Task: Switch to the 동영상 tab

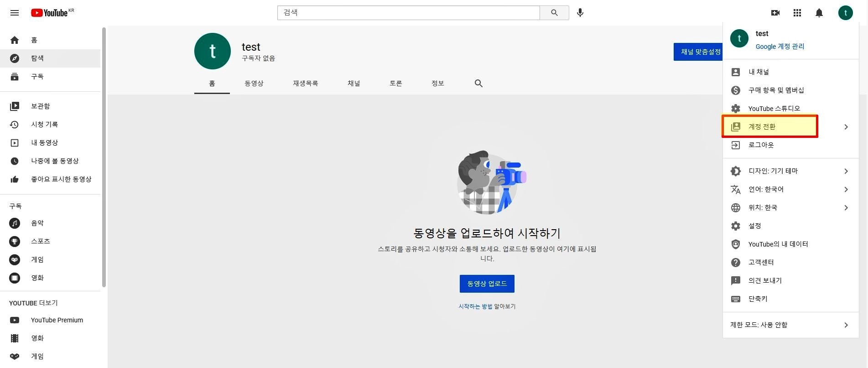Action: click(x=254, y=84)
